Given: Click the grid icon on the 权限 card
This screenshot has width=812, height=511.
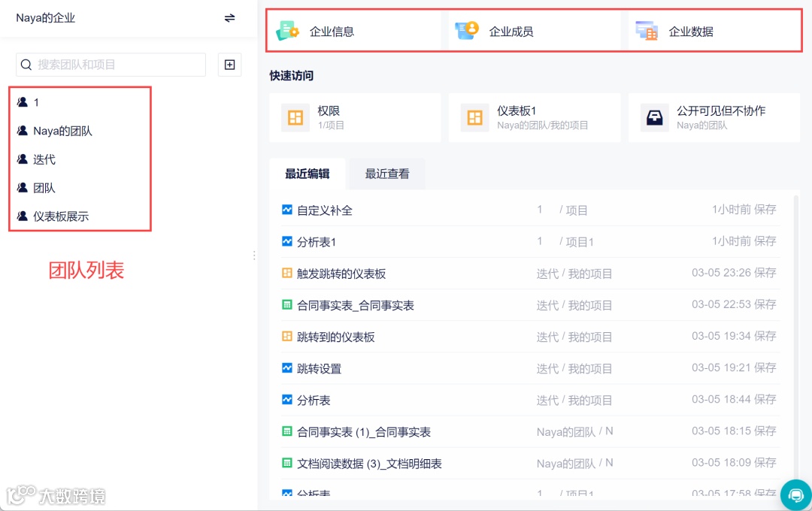Looking at the screenshot, I should tap(295, 117).
